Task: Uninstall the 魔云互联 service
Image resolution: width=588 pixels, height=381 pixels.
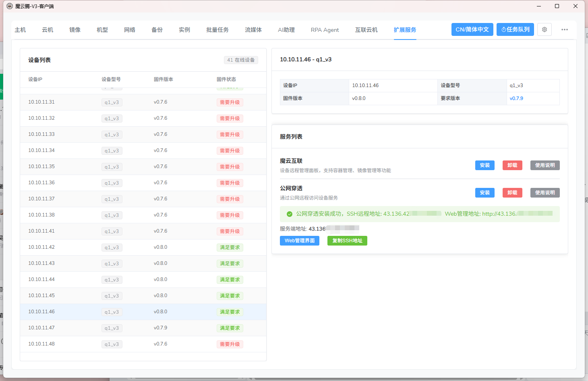Action: 512,165
